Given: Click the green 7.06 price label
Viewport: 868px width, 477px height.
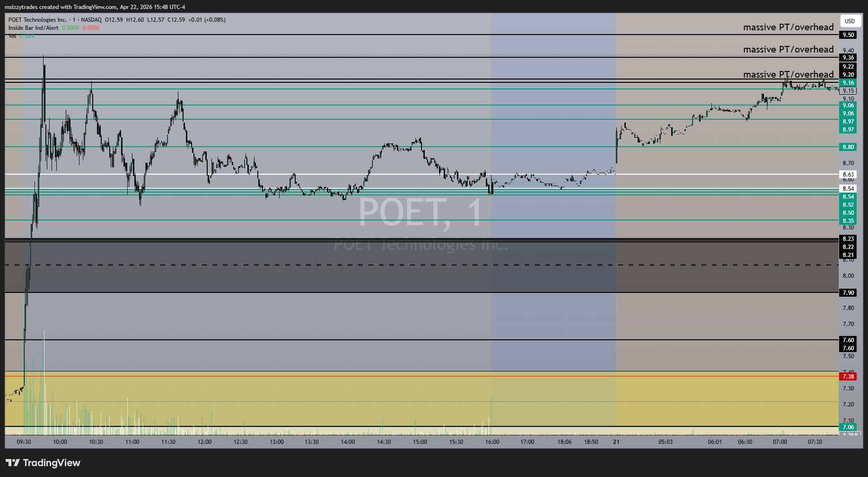Looking at the screenshot, I should point(849,427).
